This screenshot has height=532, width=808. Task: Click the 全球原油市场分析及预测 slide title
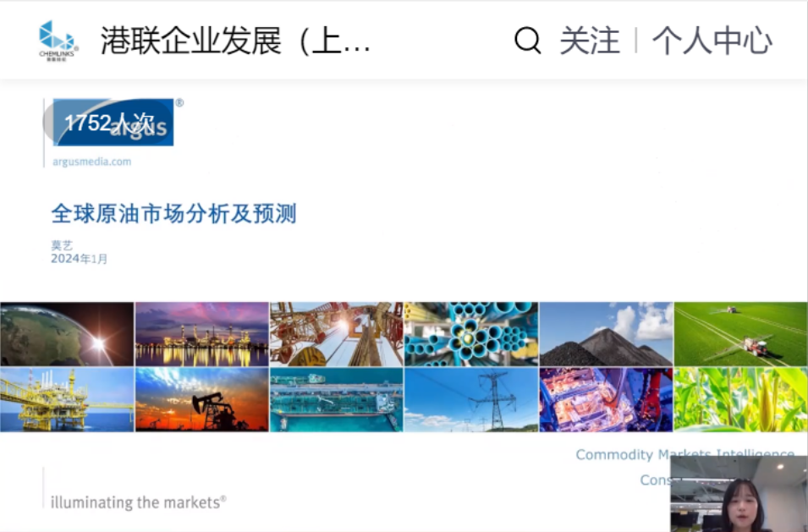[173, 214]
